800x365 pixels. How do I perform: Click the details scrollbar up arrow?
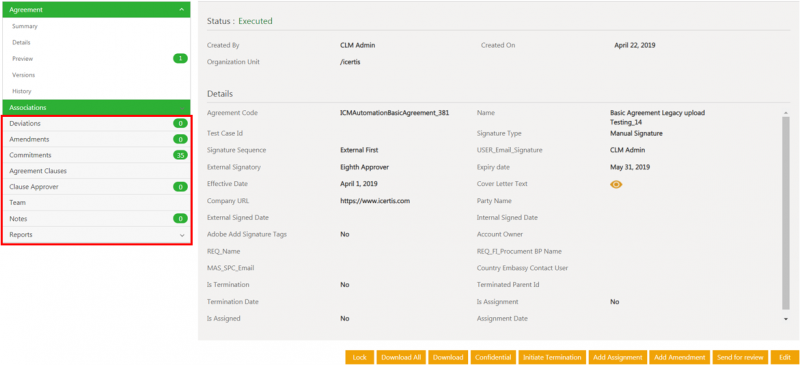click(x=786, y=113)
